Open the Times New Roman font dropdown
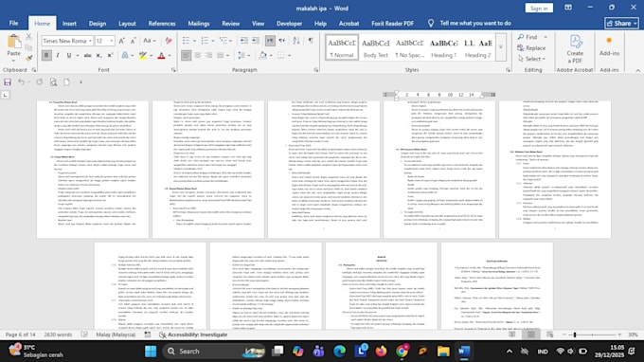This screenshot has width=644, height=362. click(90, 41)
